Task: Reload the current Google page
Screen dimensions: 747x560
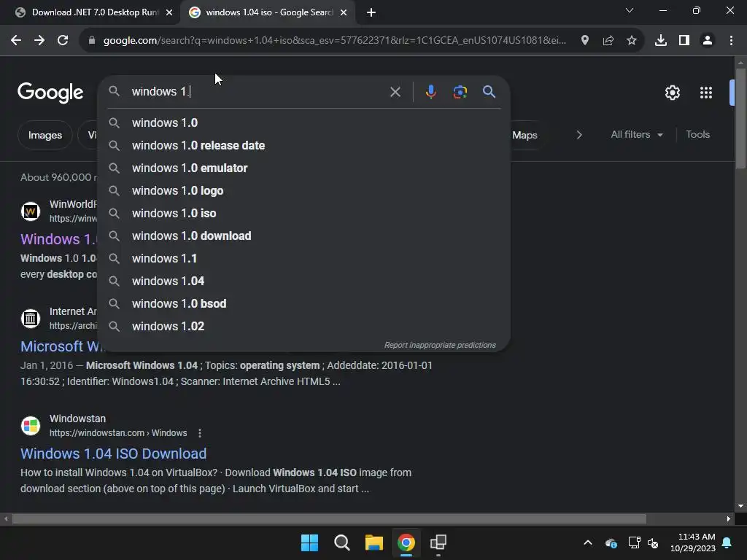Action: pos(63,41)
